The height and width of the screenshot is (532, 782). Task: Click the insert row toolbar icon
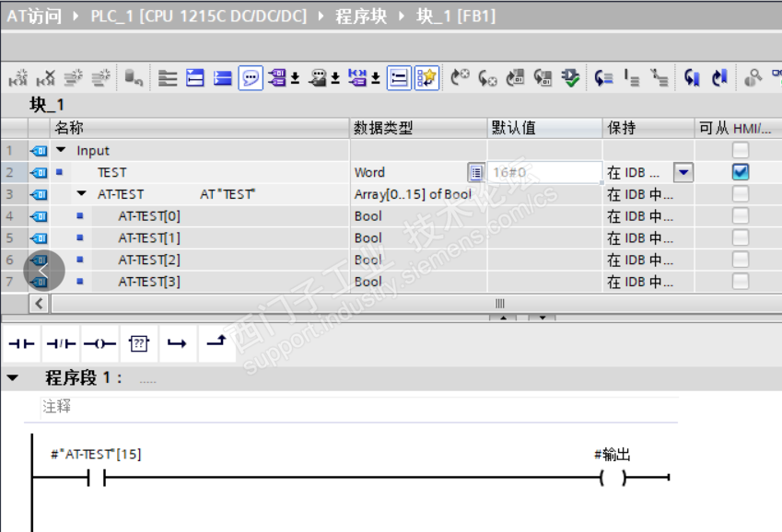coord(74,78)
